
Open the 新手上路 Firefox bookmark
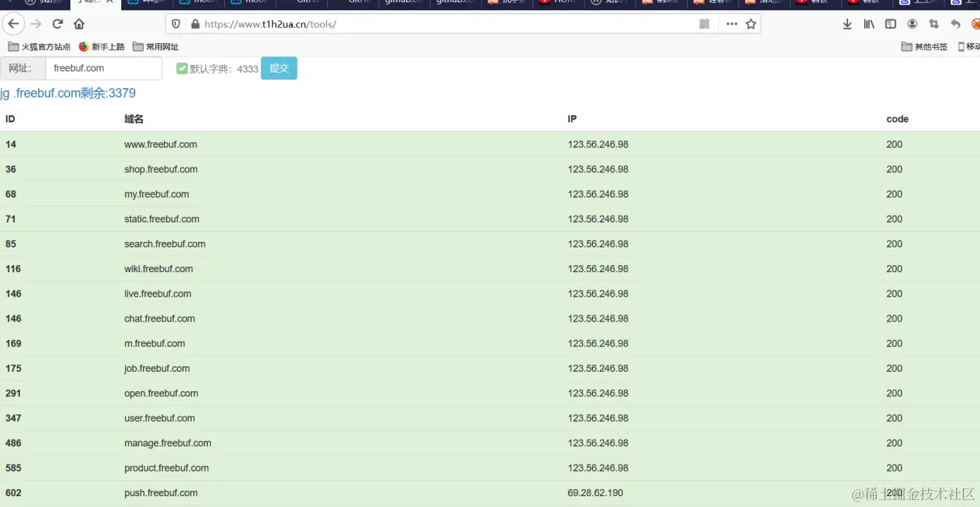101,46
